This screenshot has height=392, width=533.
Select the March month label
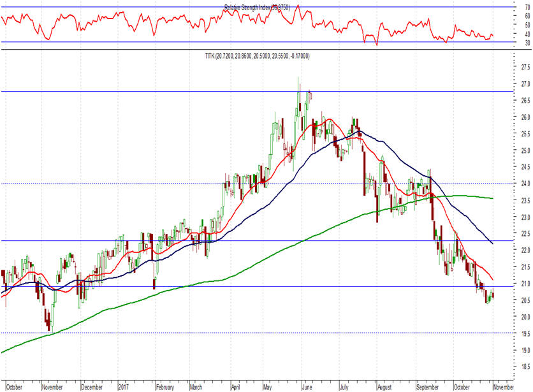click(196, 388)
